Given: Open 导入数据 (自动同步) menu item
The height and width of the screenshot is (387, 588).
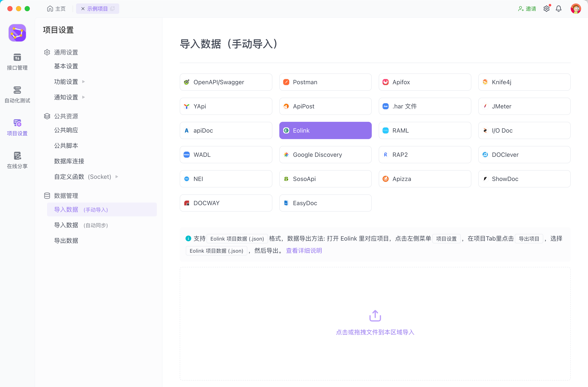Looking at the screenshot, I should [81, 225].
